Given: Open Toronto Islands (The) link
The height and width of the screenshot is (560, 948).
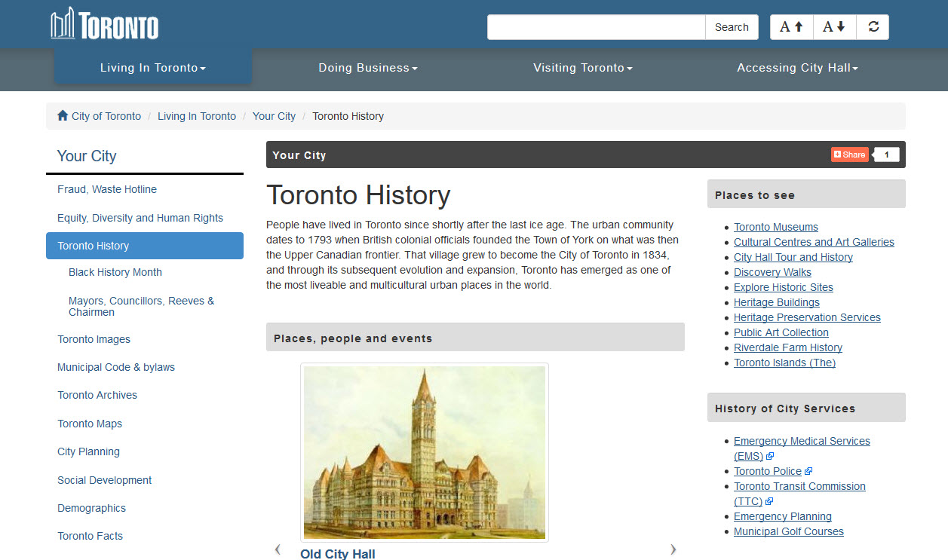Looking at the screenshot, I should pos(784,363).
